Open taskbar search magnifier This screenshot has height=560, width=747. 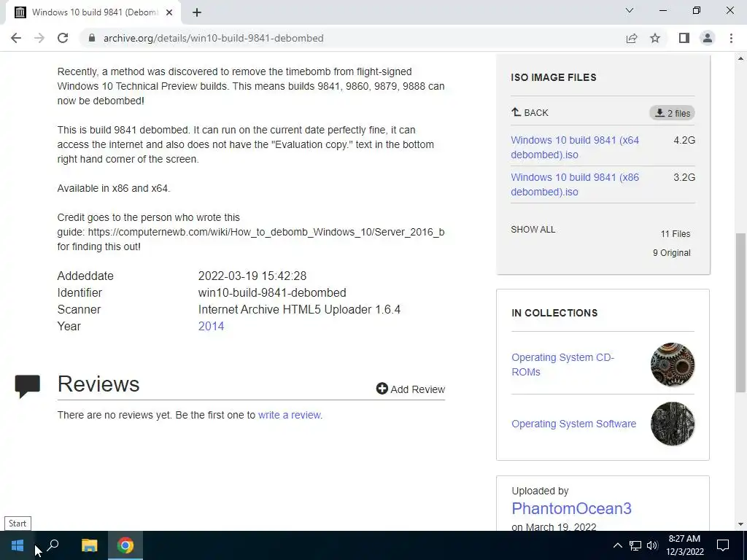pos(53,545)
